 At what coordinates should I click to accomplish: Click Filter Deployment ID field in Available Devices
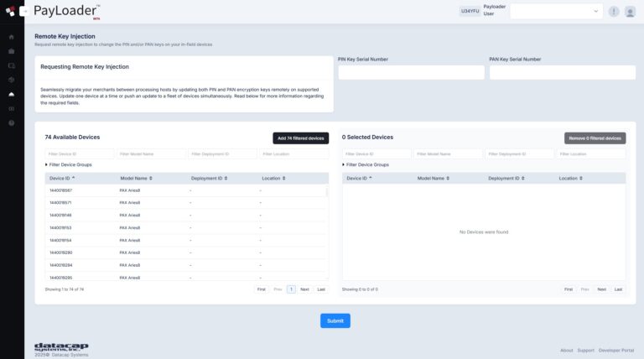pos(222,154)
